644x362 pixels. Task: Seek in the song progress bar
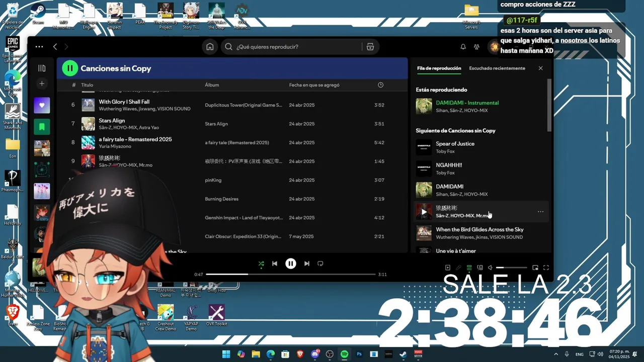coord(291,275)
